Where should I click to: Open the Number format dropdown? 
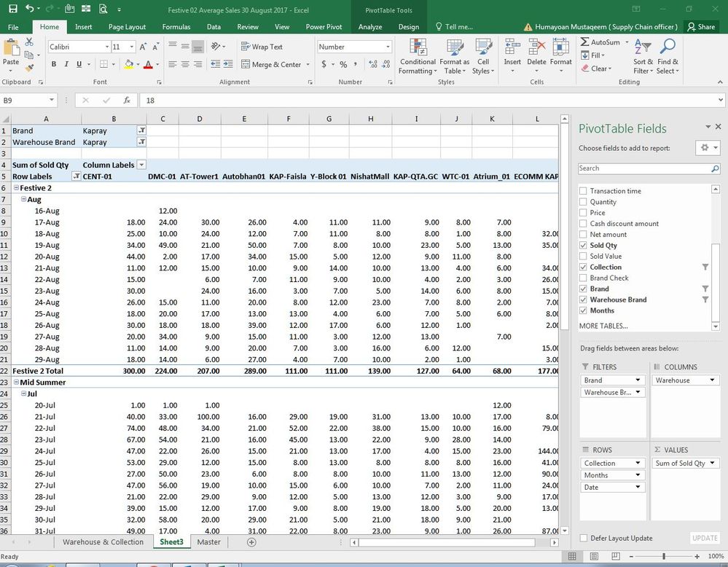[387, 47]
